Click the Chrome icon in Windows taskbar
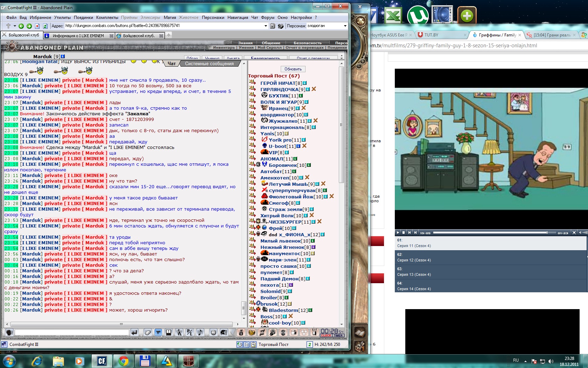Image resolution: width=588 pixels, height=368 pixels. pyautogui.click(x=123, y=361)
